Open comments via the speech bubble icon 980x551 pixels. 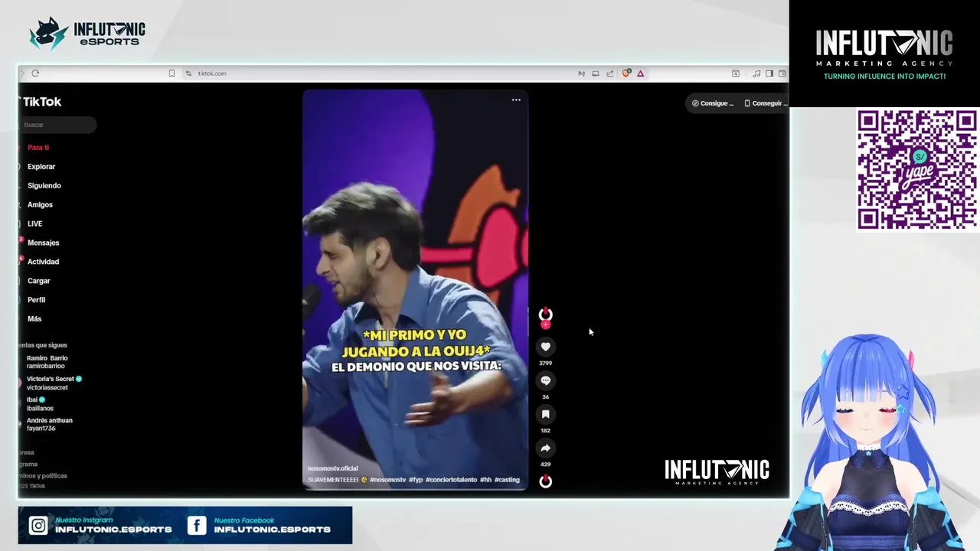pos(545,380)
